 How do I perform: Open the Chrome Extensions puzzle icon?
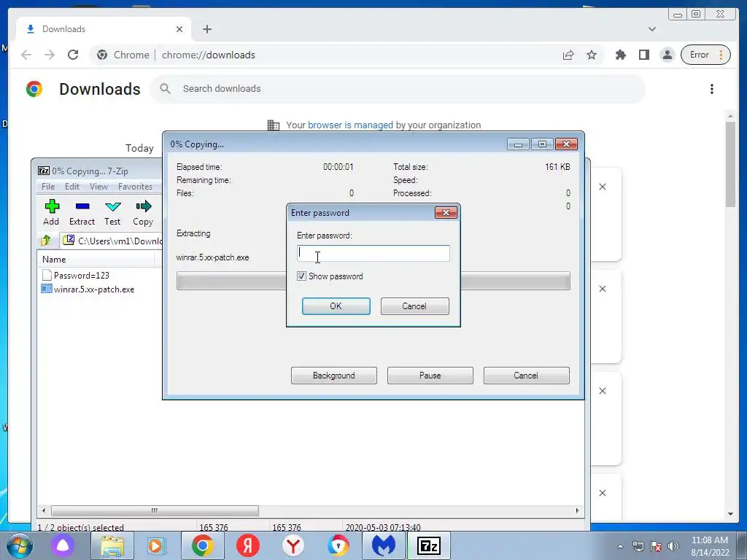[620, 55]
